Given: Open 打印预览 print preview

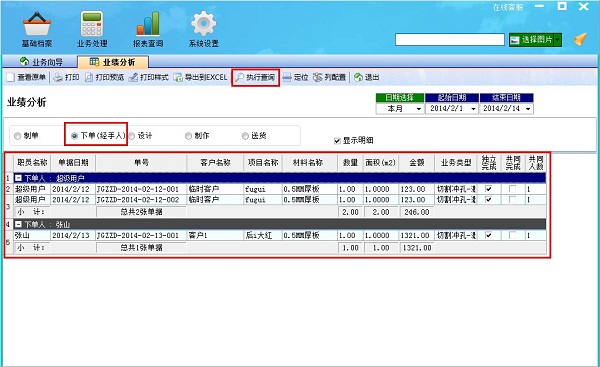Looking at the screenshot, I should 104,77.
